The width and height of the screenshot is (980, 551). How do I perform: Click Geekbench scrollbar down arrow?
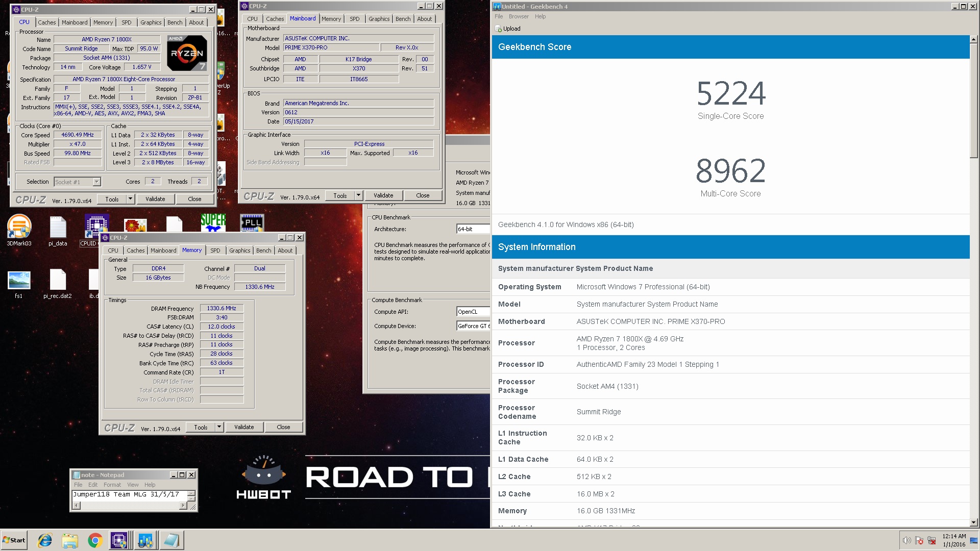pos(974,522)
